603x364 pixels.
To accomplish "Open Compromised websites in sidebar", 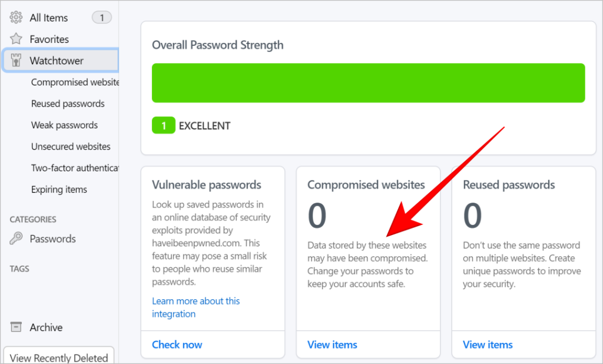I will (x=75, y=82).
